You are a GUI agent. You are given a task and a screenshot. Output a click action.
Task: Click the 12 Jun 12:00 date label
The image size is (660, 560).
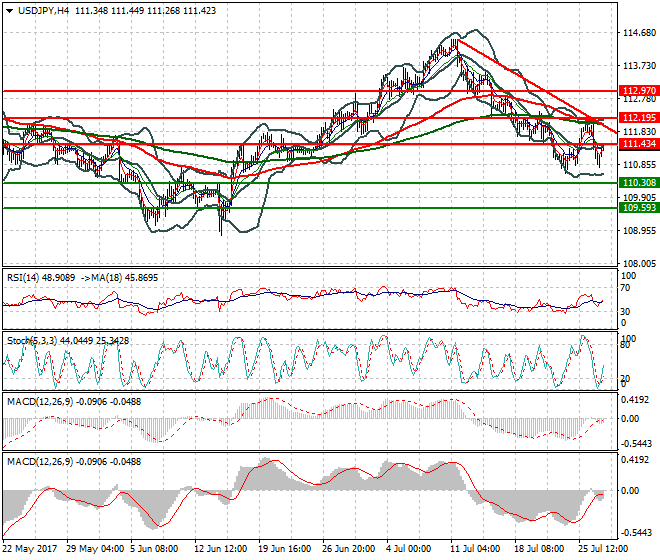click(220, 549)
